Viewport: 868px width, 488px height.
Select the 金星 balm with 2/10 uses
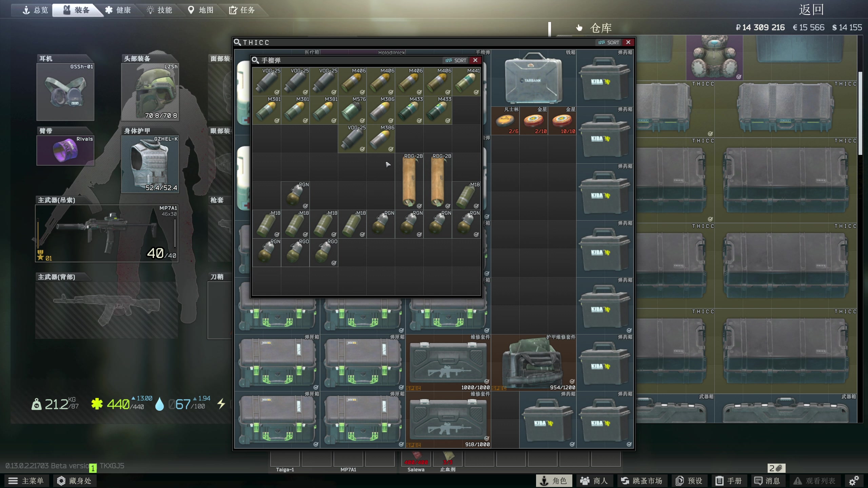[x=534, y=121]
